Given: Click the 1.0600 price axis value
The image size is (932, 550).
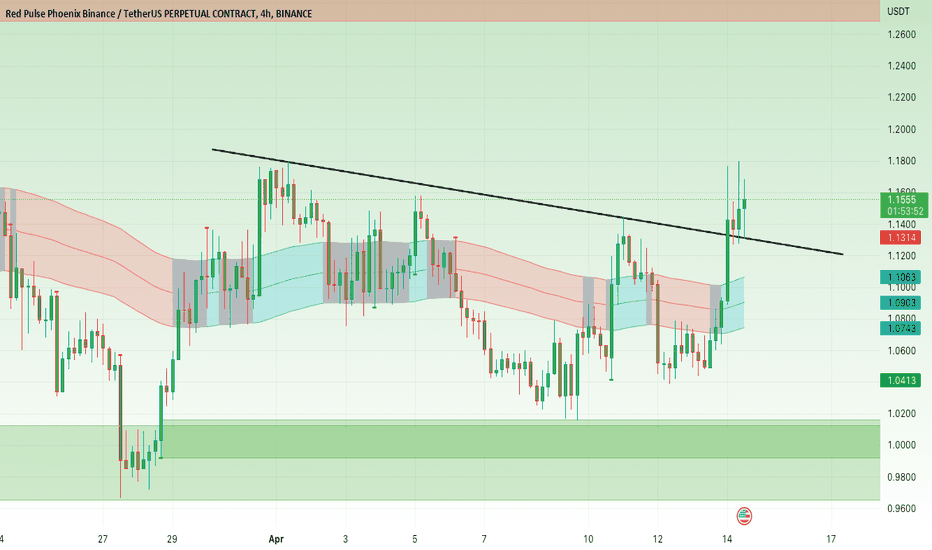Looking at the screenshot, I should 902,351.
